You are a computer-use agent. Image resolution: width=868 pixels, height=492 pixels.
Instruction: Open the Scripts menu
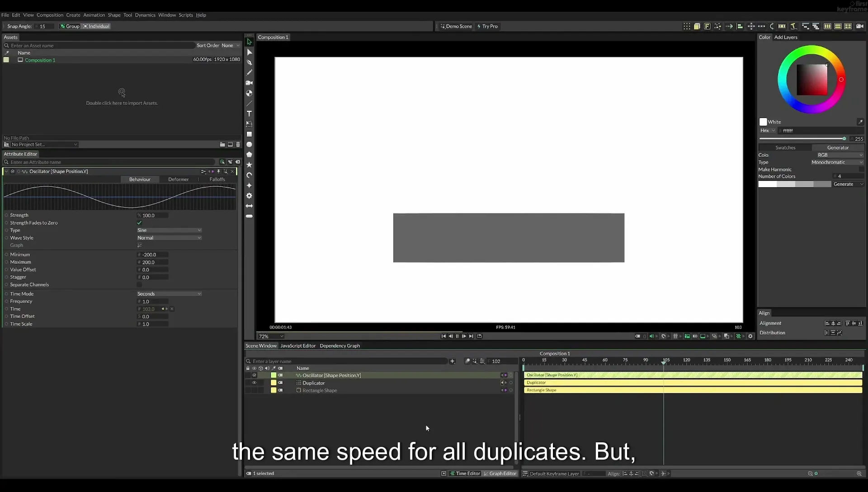(x=185, y=15)
